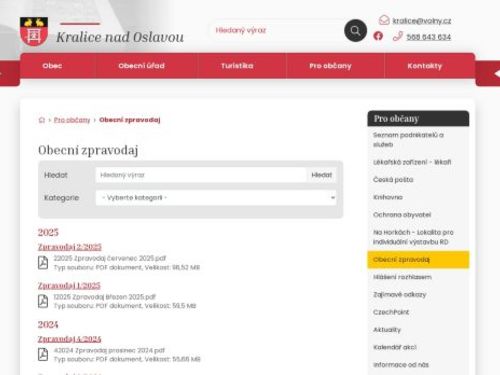The height and width of the screenshot is (375, 500).
Task: Open the Obecní úřad menu item
Action: click(x=142, y=66)
